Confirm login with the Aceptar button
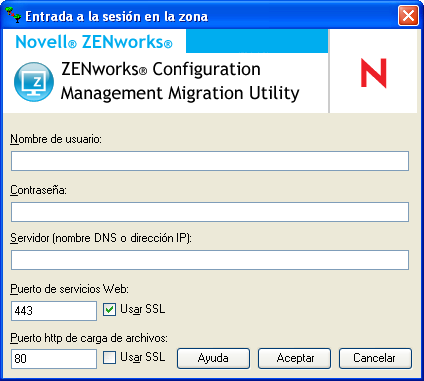The height and width of the screenshot is (381, 424). point(295,358)
